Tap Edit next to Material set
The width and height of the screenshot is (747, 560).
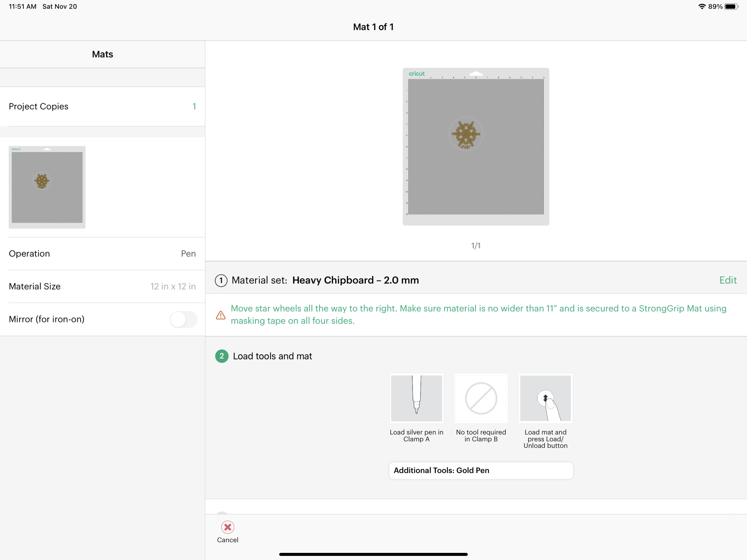point(728,280)
